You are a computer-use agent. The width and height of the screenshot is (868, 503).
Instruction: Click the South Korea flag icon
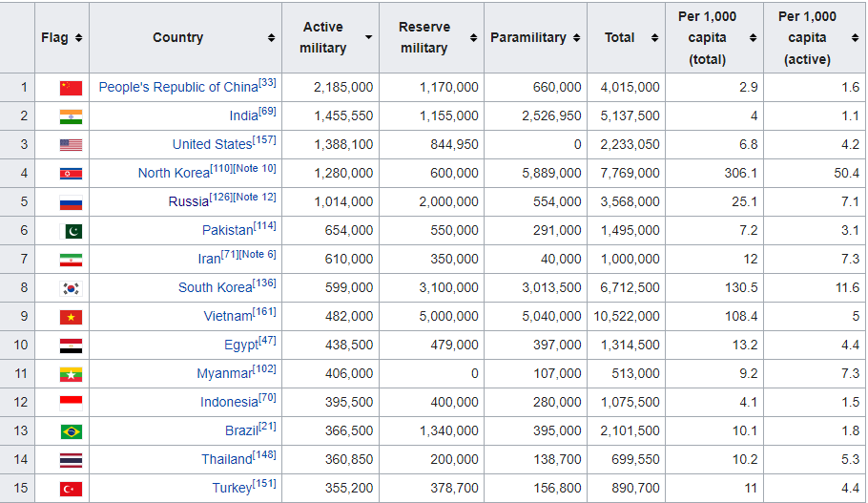71,288
